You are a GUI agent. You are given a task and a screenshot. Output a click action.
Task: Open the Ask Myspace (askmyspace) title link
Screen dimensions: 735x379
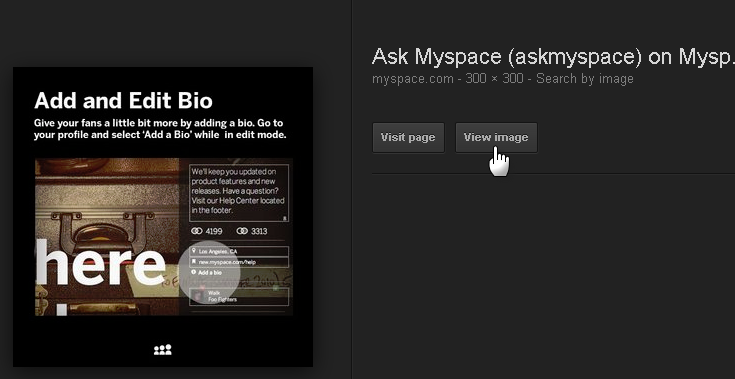coord(553,57)
